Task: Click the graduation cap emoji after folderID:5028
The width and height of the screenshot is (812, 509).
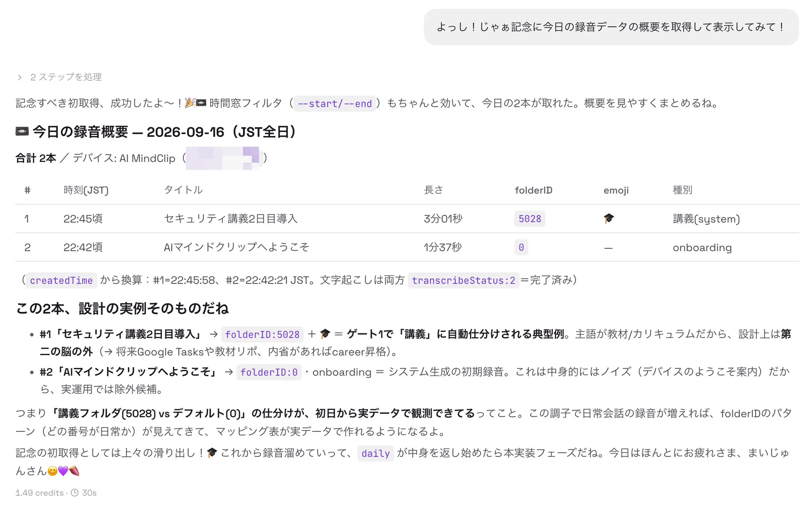Action: pyautogui.click(x=325, y=334)
